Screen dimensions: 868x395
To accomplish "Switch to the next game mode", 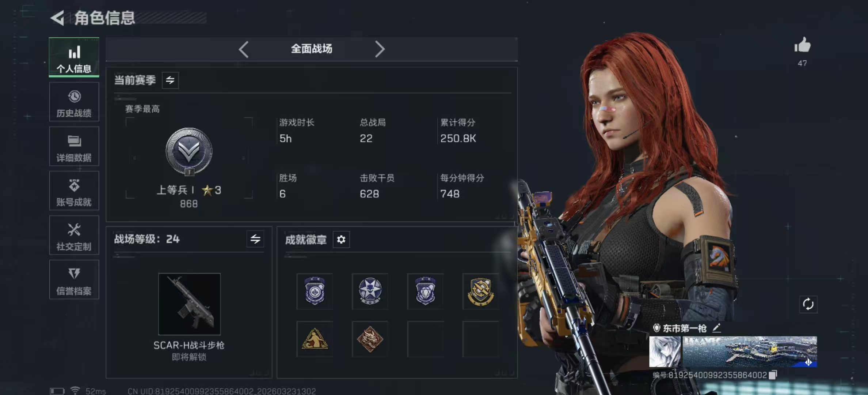I will (x=380, y=49).
